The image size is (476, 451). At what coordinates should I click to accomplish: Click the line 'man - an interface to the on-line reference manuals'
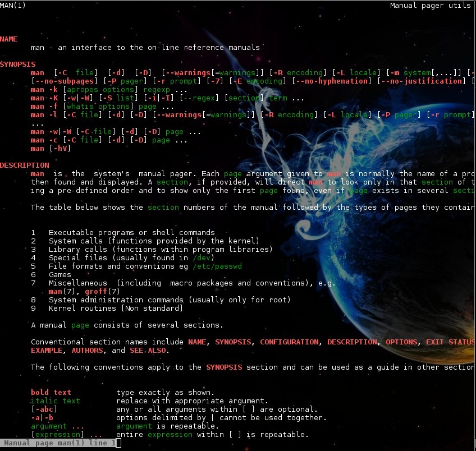(x=145, y=48)
